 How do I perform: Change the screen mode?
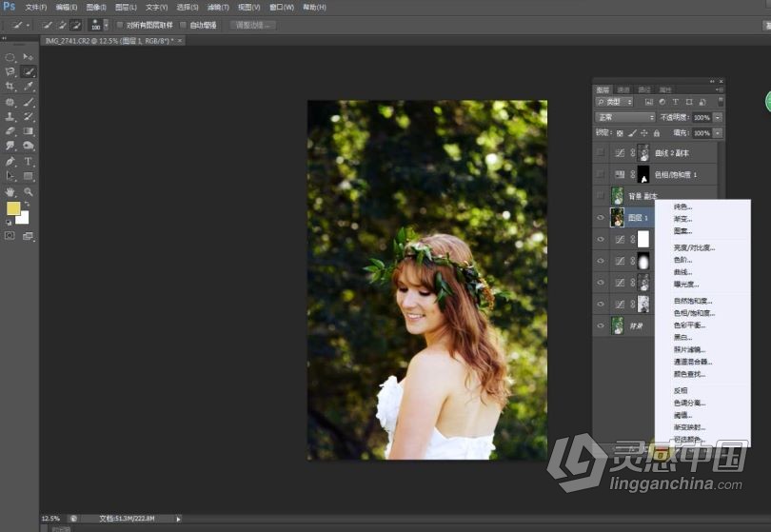tap(28, 236)
